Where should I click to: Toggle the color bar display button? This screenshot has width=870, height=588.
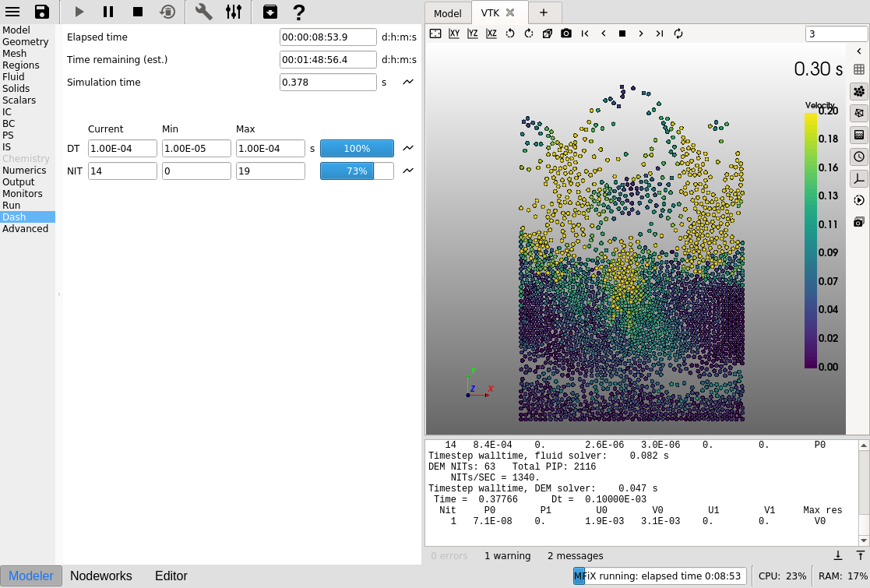[x=859, y=135]
